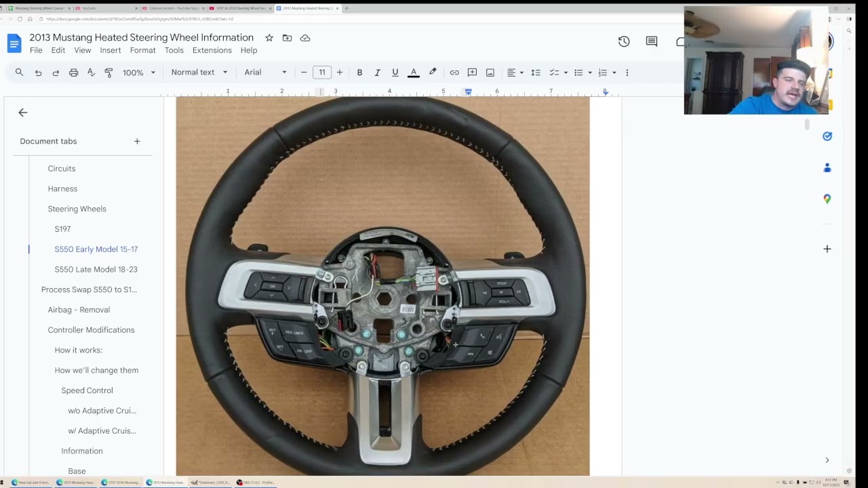868x488 pixels.
Task: Open version history clock icon
Action: (x=624, y=41)
